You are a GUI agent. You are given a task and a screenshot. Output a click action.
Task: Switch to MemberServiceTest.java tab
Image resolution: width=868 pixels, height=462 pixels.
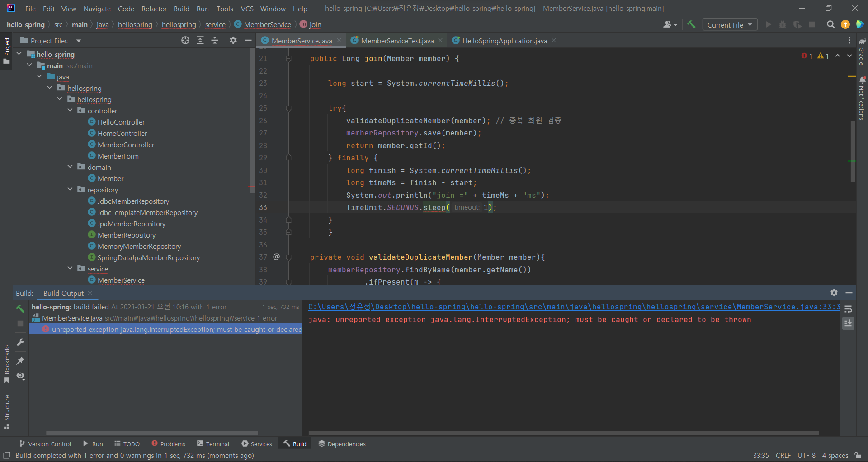coord(397,41)
